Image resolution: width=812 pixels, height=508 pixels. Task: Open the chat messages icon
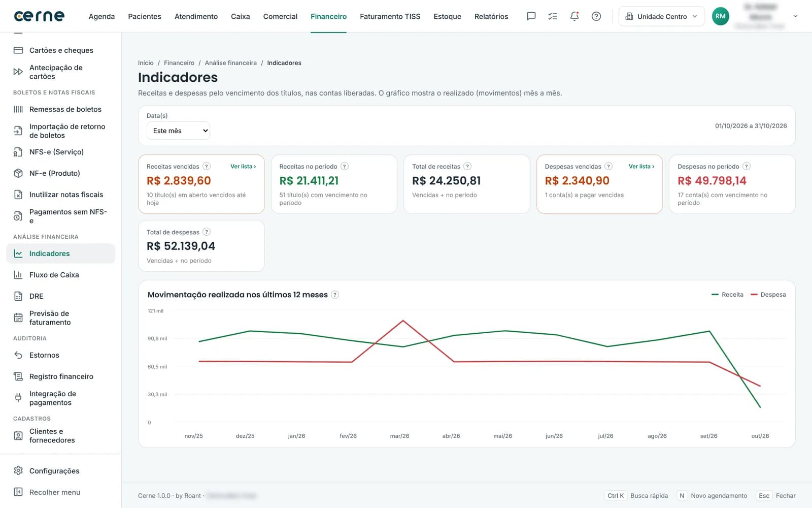pos(531,16)
